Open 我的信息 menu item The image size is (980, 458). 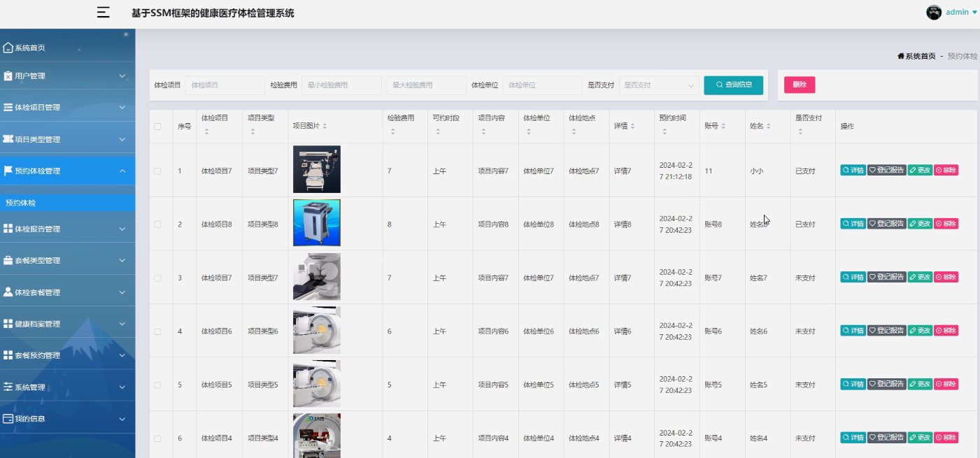pyautogui.click(x=68, y=419)
